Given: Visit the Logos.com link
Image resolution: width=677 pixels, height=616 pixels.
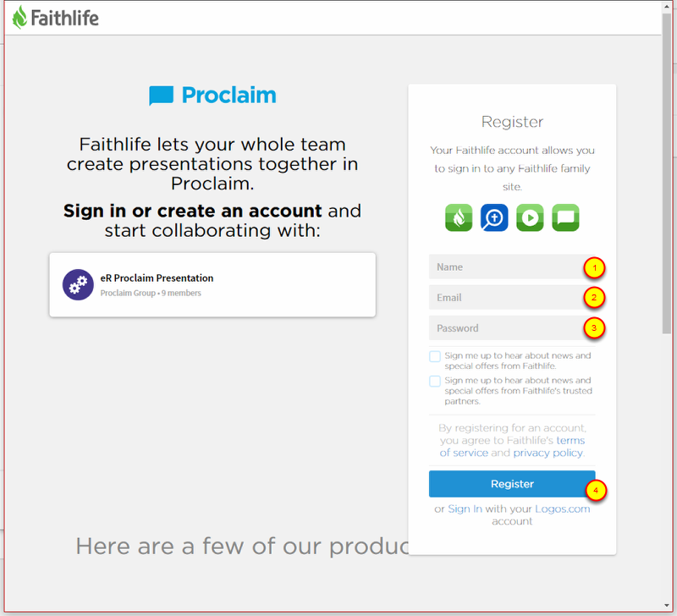Looking at the screenshot, I should [562, 509].
